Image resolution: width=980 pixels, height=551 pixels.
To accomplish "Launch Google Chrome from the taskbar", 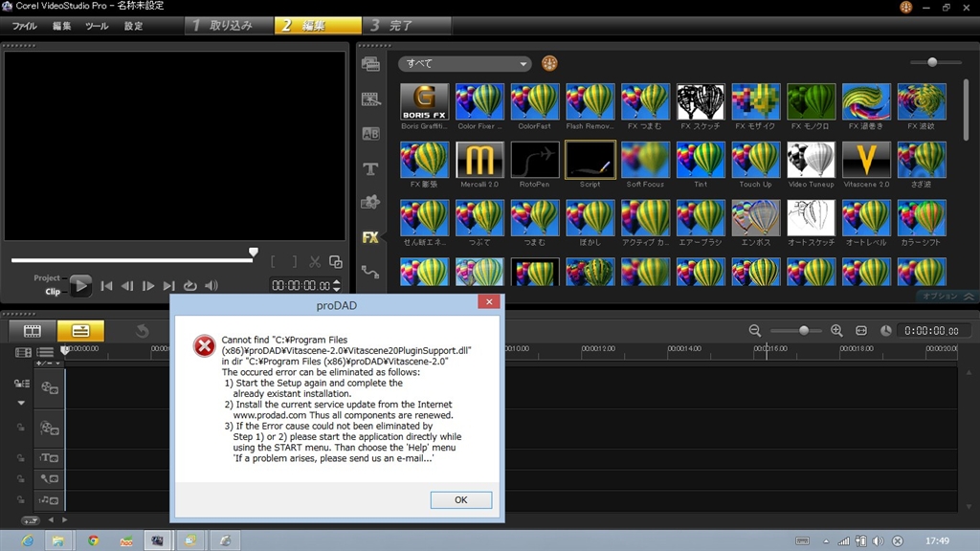I will coord(93,540).
